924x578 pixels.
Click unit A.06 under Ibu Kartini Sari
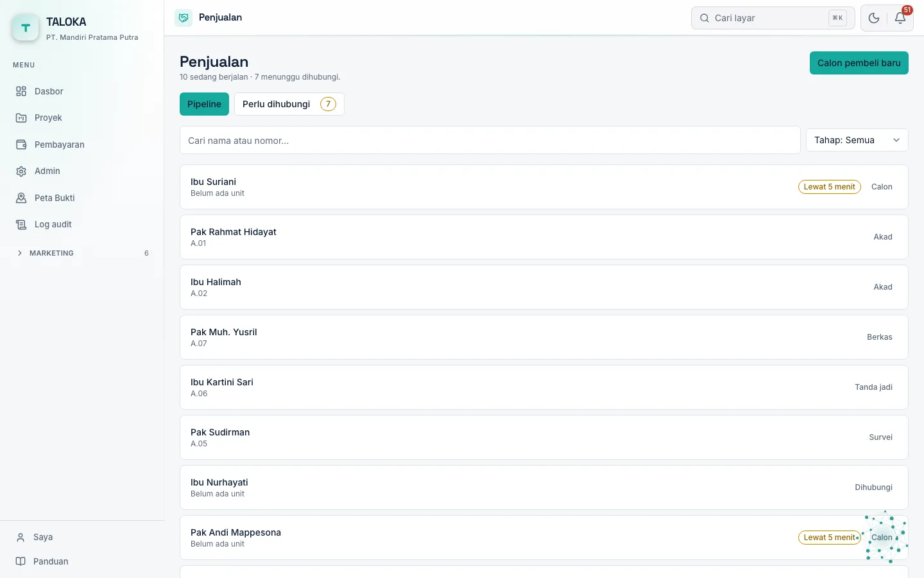click(199, 394)
